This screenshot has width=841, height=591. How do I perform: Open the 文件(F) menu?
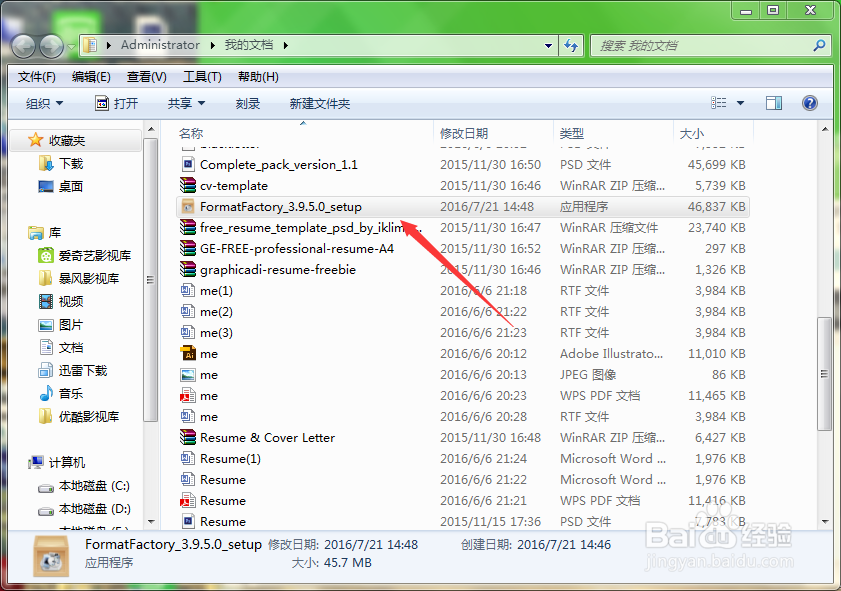(x=36, y=77)
